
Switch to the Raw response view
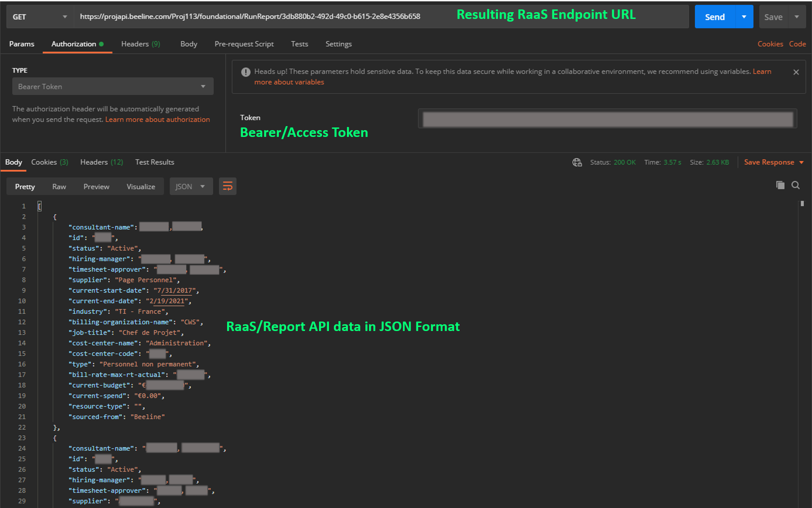[59, 186]
